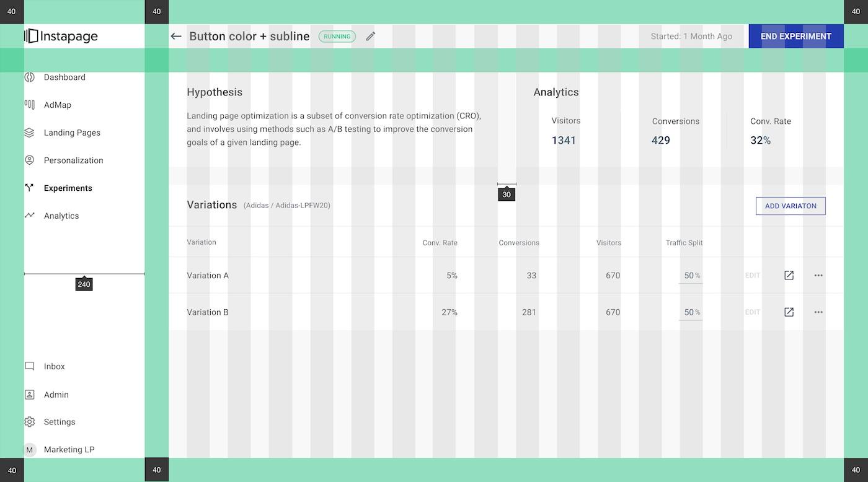Click the Instapage logo

pos(61,36)
